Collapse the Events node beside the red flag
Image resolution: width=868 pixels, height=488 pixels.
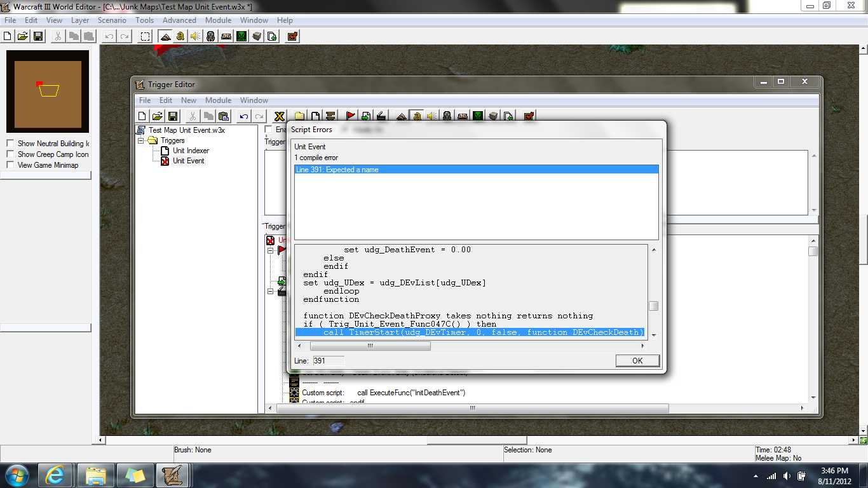[x=270, y=250]
